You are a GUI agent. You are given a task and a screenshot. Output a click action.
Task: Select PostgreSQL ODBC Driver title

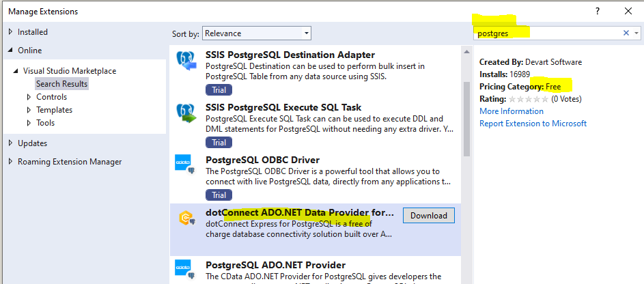coord(262,160)
